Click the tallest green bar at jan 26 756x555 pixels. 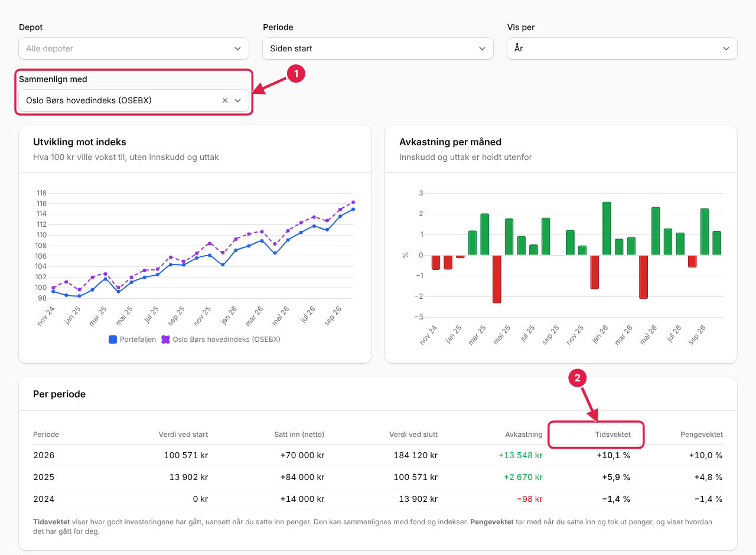[x=607, y=228]
